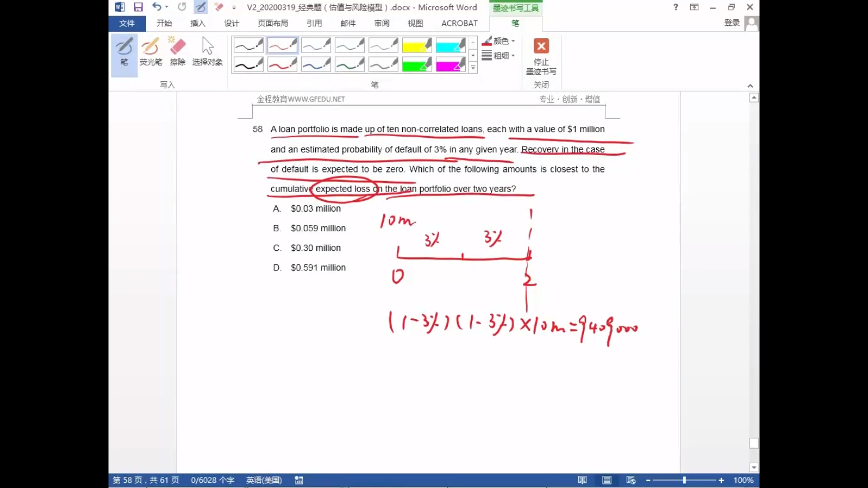Screen dimensions: 868x488
Task: Click the vertical scrollbar up arrow
Action: (x=754, y=97)
